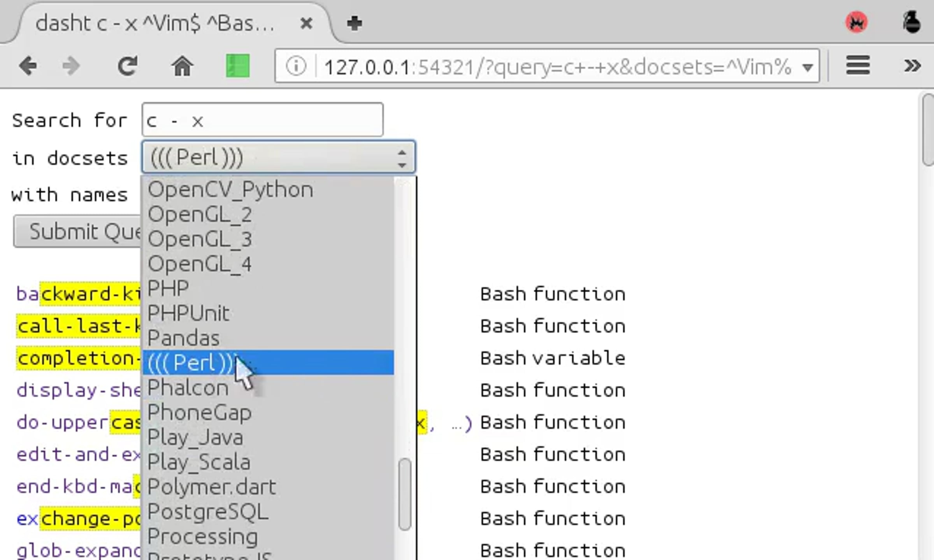This screenshot has width=934, height=560.
Task: Choose PhoneGap from the docsets list
Action: (269, 412)
